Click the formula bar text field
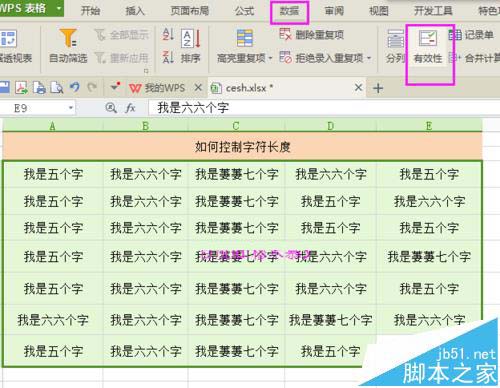 [x=323, y=108]
